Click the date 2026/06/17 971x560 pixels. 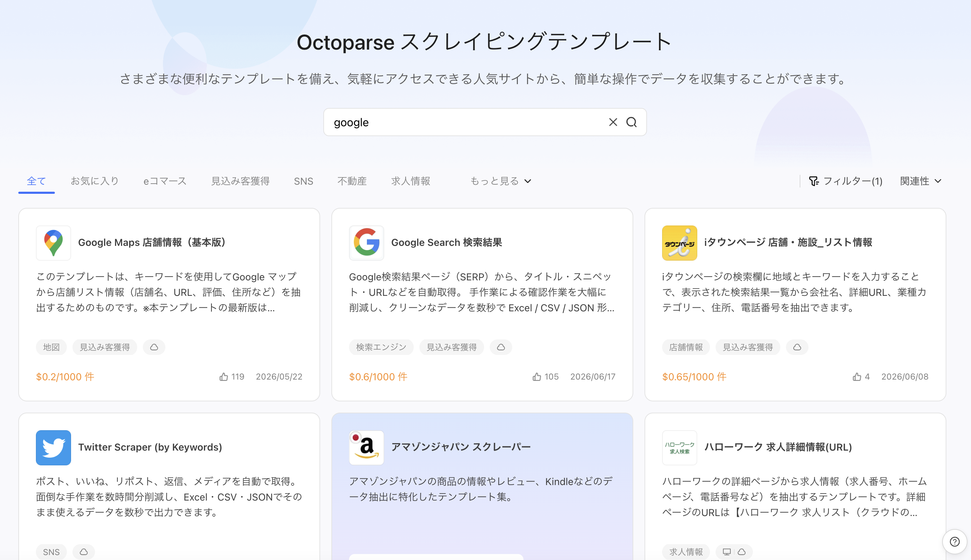pos(592,376)
